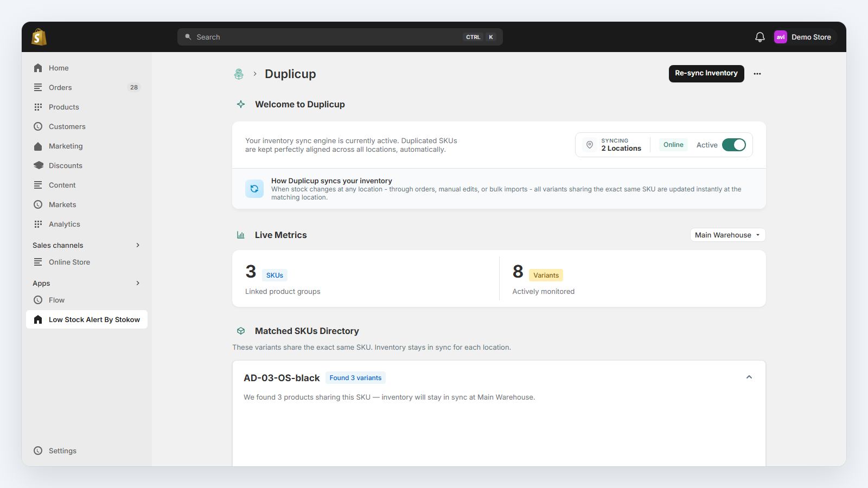Click the search magnifier icon
This screenshot has height=488, width=868.
[x=188, y=37]
